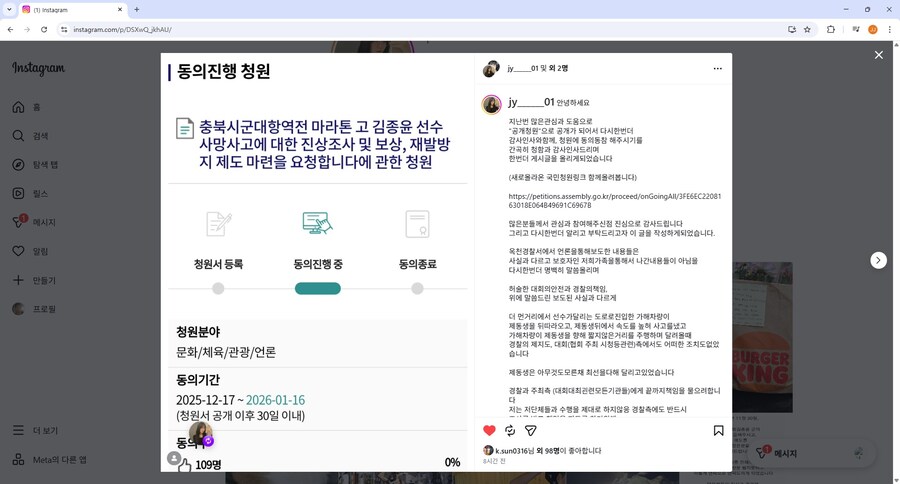Open Meta의 다른 앱 menu
Viewport: 900px width, 484px height.
[x=49, y=459]
